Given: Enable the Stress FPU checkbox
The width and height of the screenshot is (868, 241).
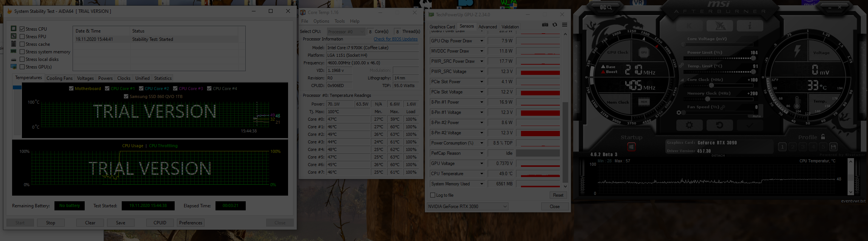Looking at the screenshot, I should click(x=22, y=37).
